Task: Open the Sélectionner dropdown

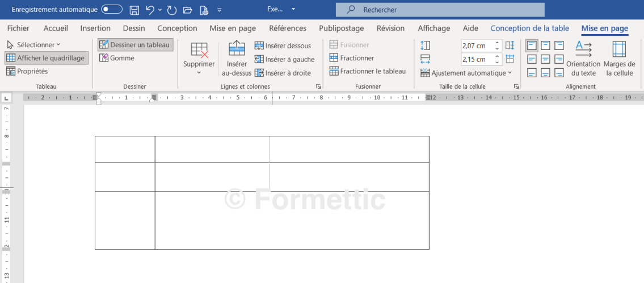Action: pos(34,44)
